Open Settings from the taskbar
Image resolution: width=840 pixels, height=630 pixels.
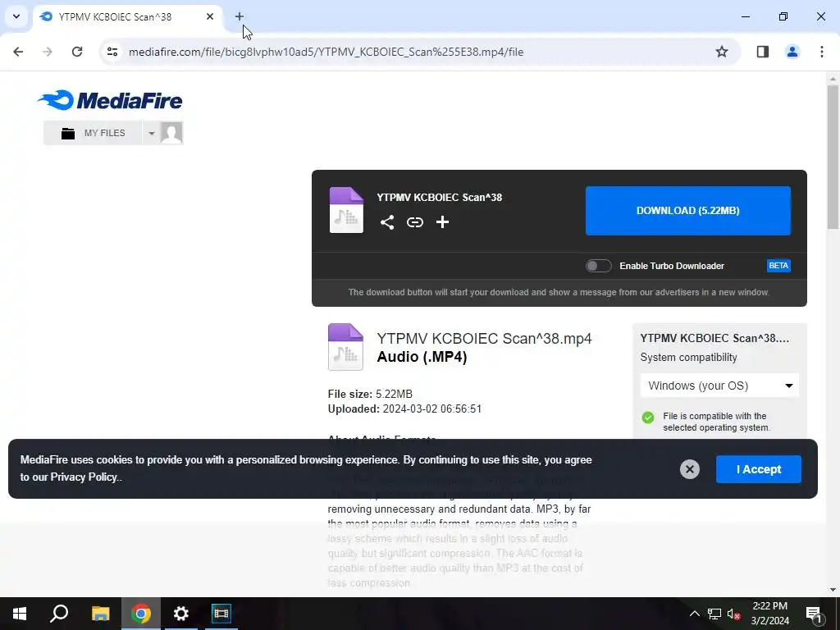coord(181,614)
